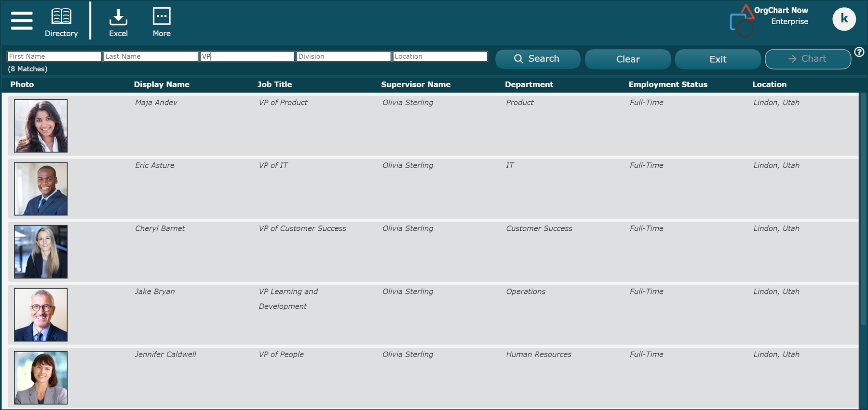The image size is (868, 410).
Task: Click into the First Name field
Action: coord(54,56)
